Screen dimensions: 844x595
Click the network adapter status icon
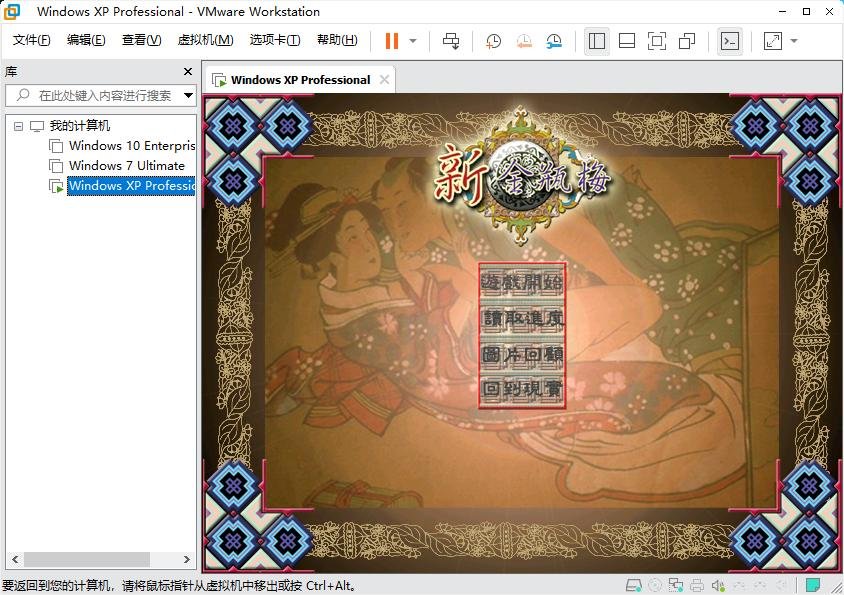point(676,585)
